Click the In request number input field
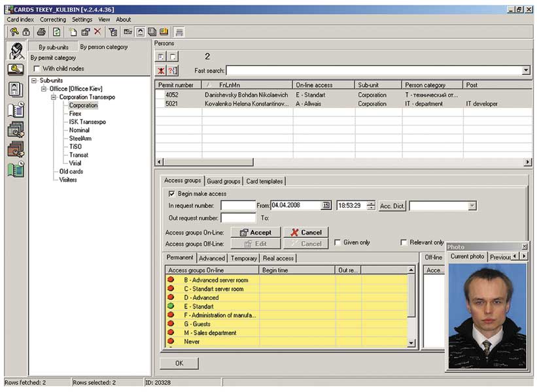The image size is (537, 392). [238, 206]
